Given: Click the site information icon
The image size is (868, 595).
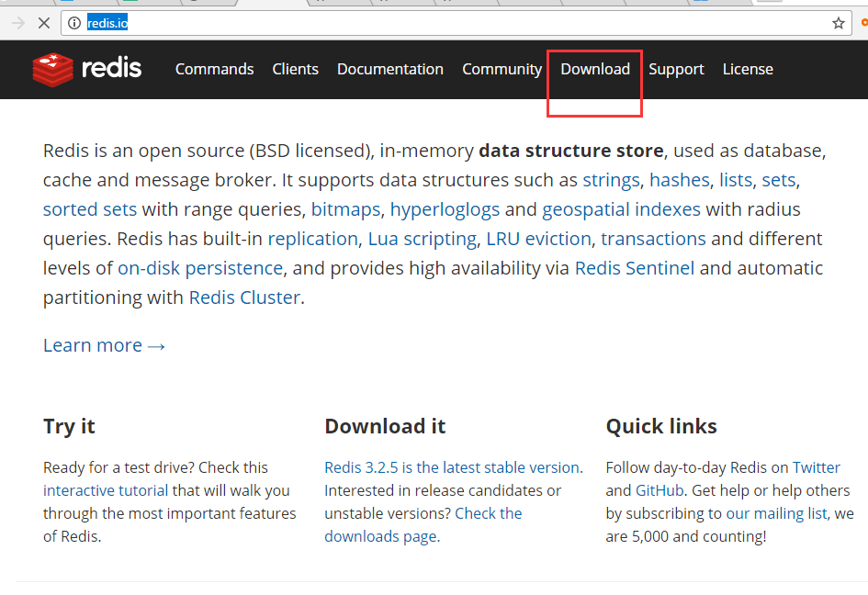Looking at the screenshot, I should click(74, 23).
